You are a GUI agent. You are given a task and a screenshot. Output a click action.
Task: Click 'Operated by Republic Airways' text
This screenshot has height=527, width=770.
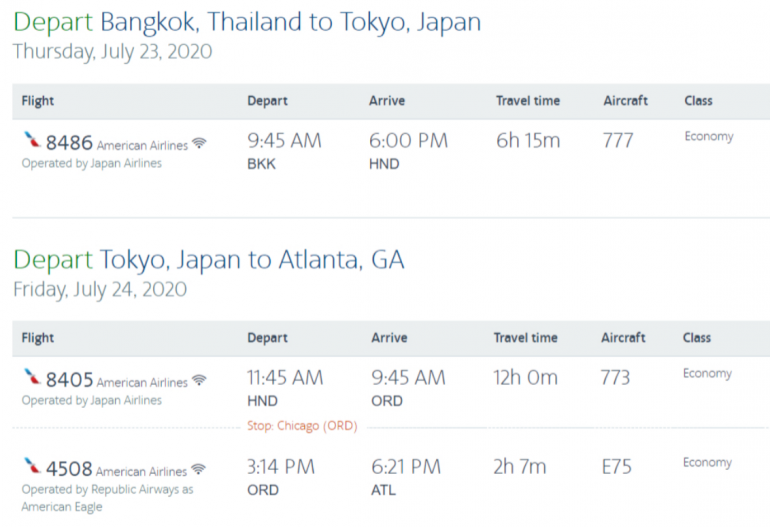click(108, 490)
